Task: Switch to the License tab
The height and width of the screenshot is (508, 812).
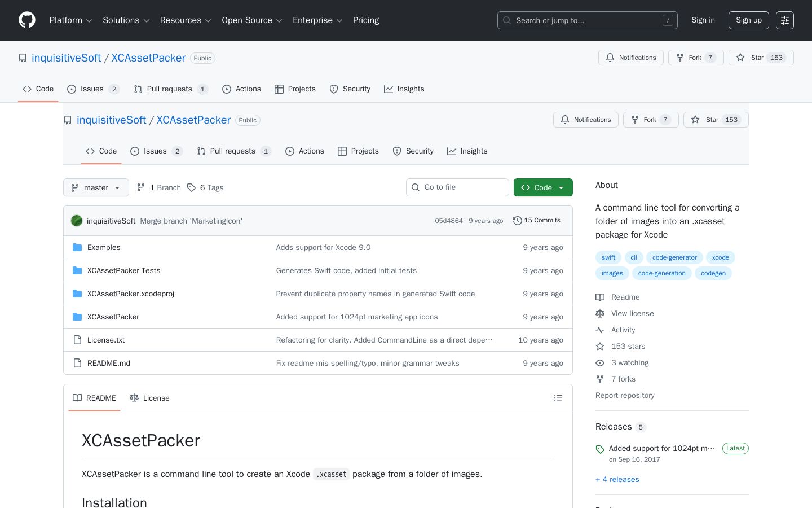Action: tap(149, 398)
